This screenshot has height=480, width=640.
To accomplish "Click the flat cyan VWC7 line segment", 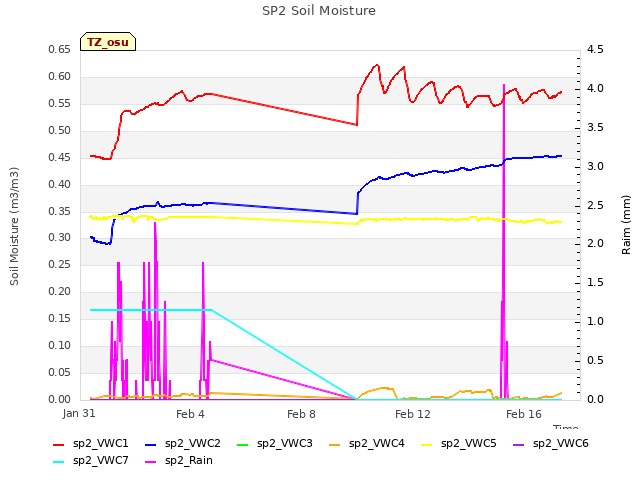I will pos(150,310).
